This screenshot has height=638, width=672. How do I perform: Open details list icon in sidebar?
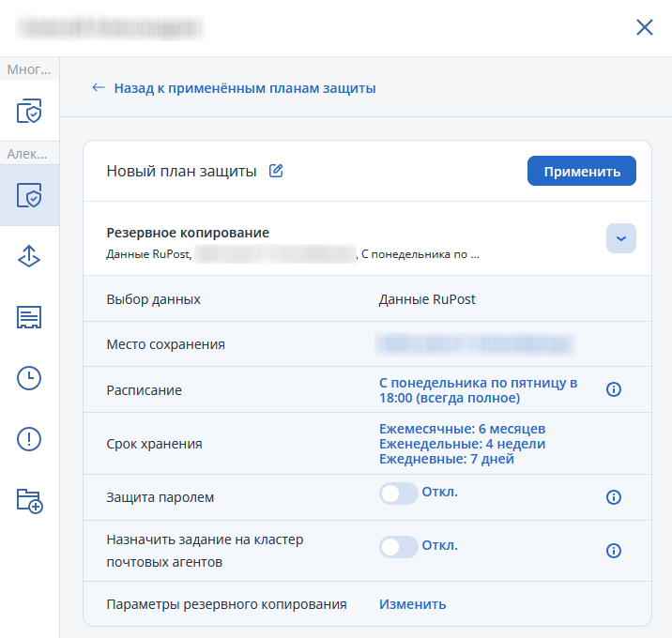point(29,317)
